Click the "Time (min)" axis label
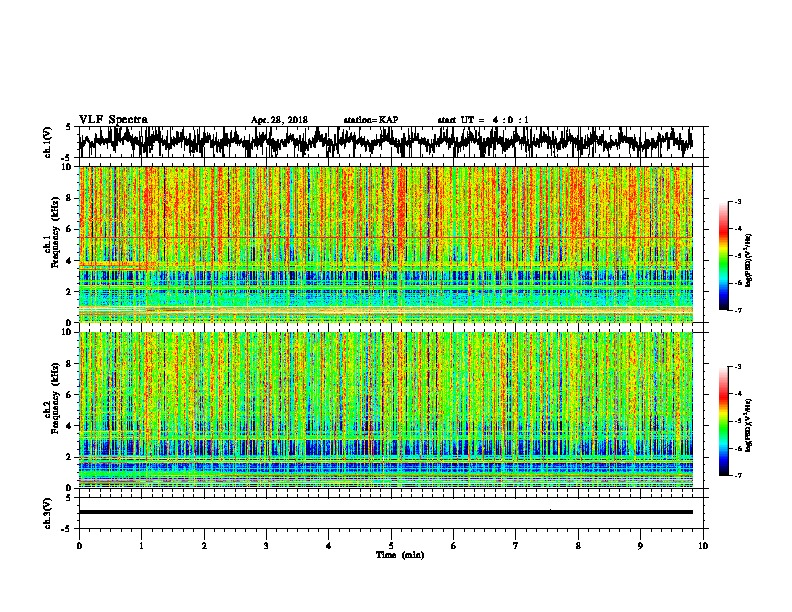The height and width of the screenshot is (612, 792). (400, 555)
